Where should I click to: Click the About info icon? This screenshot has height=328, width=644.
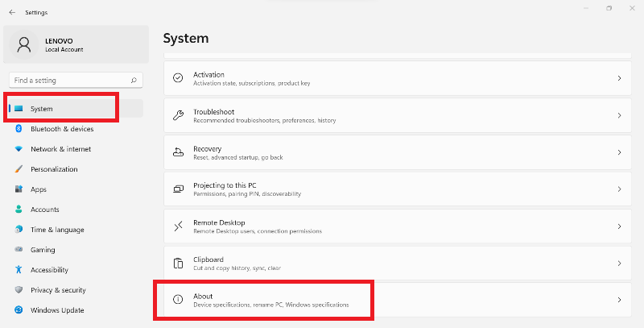(x=178, y=300)
